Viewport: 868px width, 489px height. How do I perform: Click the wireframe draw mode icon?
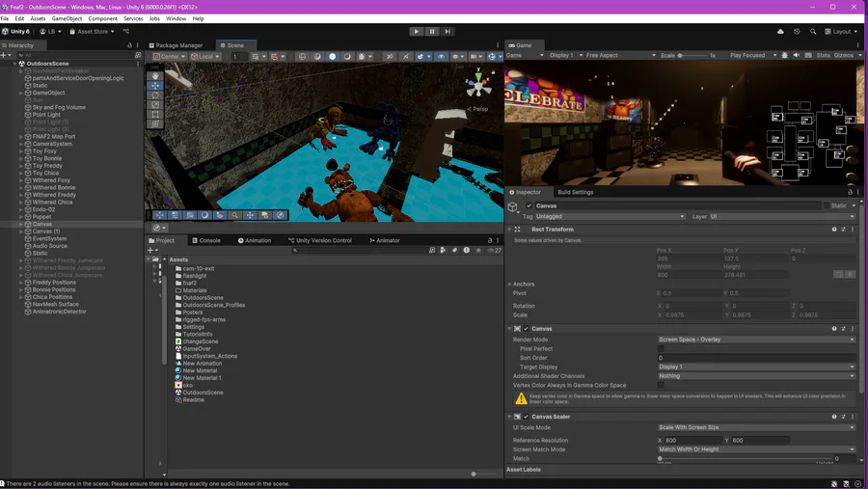(x=302, y=57)
